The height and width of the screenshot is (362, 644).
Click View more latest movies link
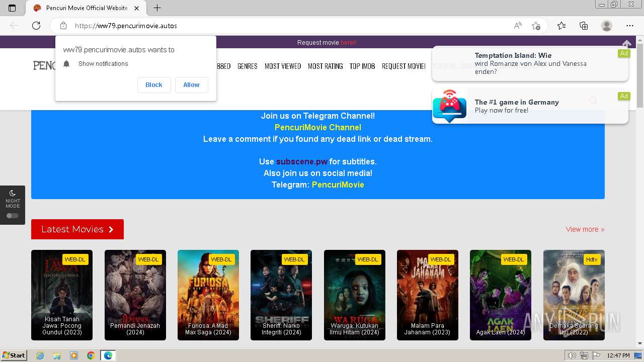[x=585, y=229]
